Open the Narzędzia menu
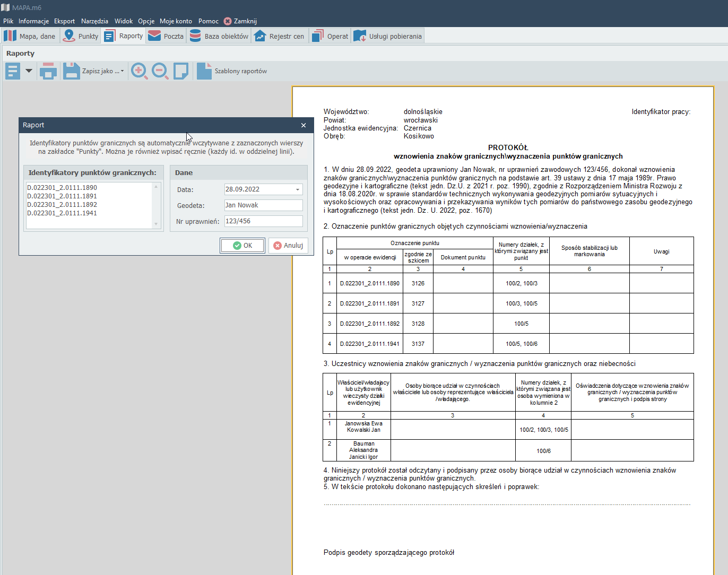Viewport: 728px width, 575px height. click(94, 21)
